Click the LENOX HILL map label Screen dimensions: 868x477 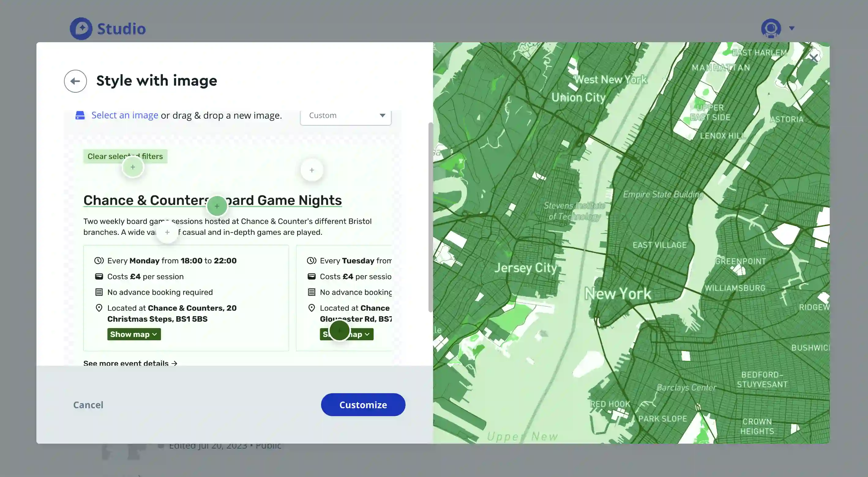[x=723, y=136]
